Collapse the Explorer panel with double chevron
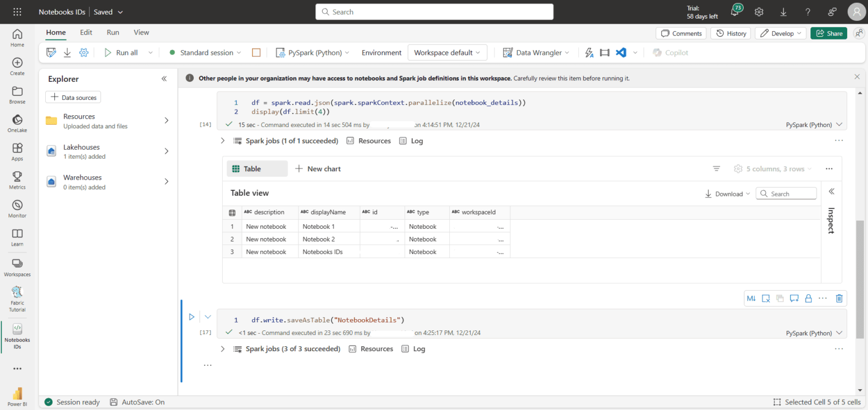868x410 pixels. coord(164,79)
